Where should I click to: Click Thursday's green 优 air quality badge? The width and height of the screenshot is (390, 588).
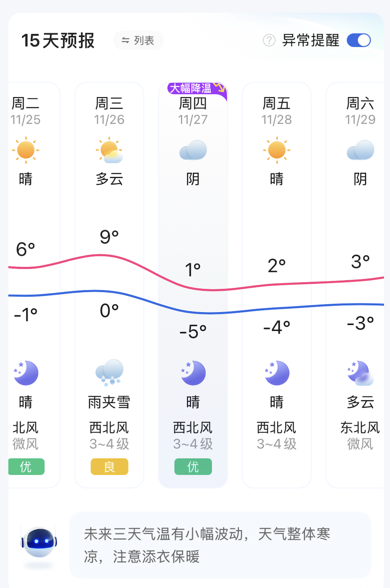(x=193, y=467)
